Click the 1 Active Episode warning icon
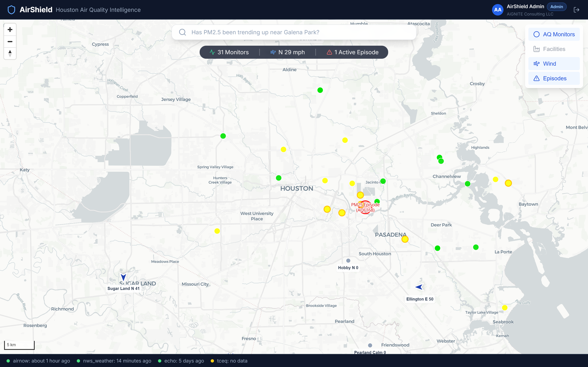588x367 pixels. click(x=330, y=52)
